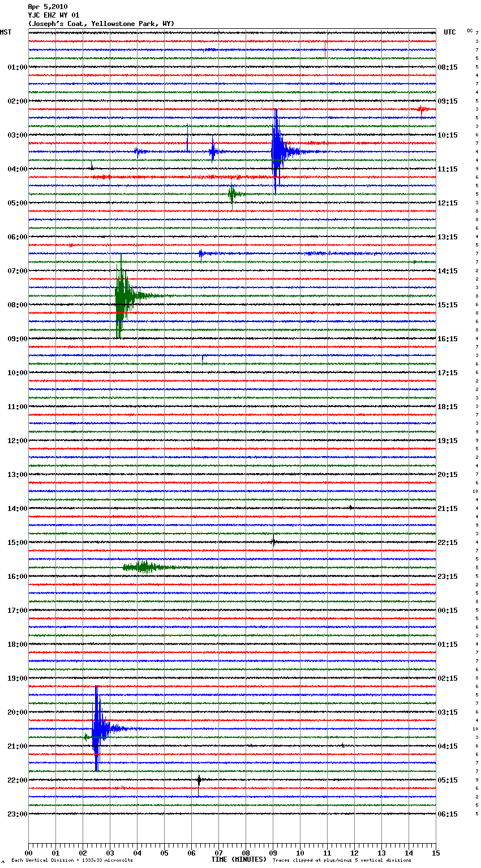Click the 22:15 UTC time label

point(448,543)
